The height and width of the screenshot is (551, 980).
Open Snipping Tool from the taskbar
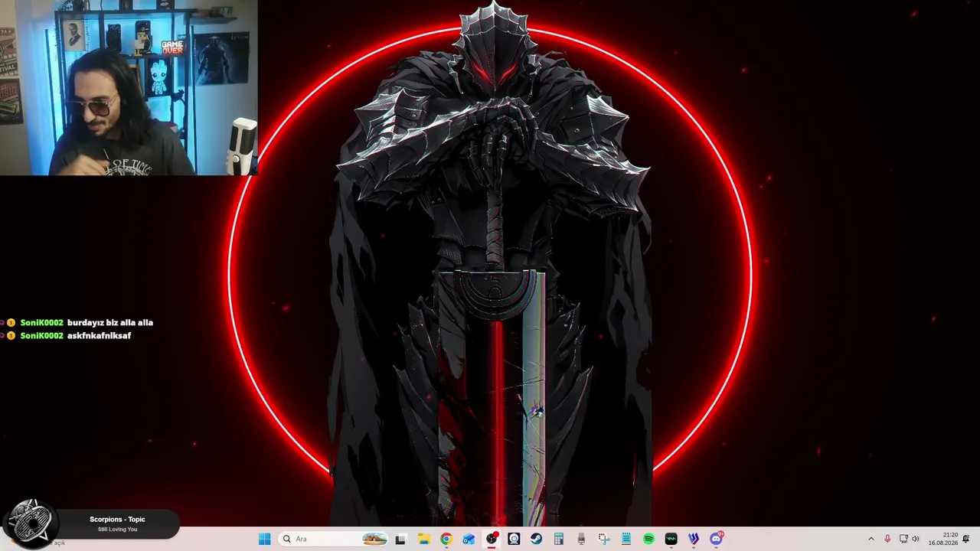click(x=603, y=539)
